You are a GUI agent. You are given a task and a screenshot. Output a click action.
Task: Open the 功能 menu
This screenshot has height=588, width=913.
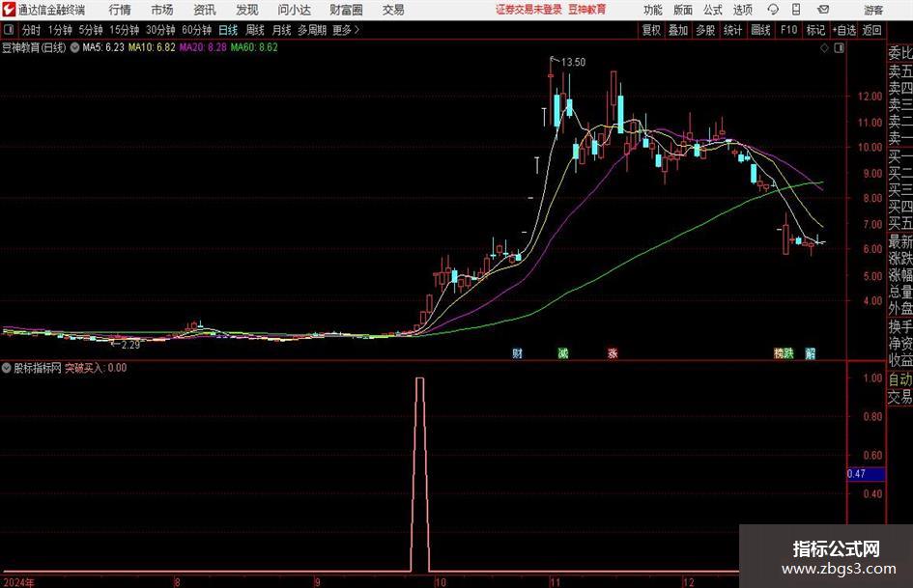653,10
